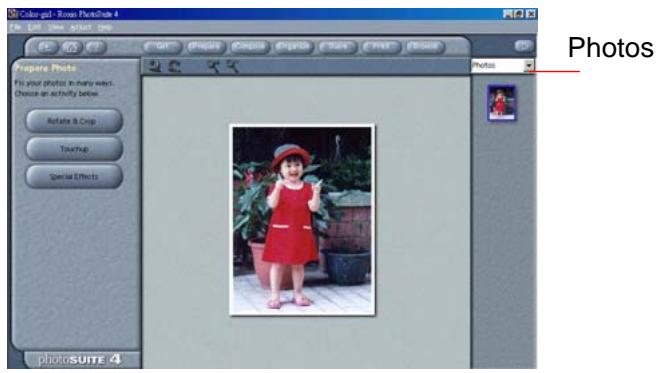Open the File menu
This screenshot has height=373, width=659.
[16, 27]
